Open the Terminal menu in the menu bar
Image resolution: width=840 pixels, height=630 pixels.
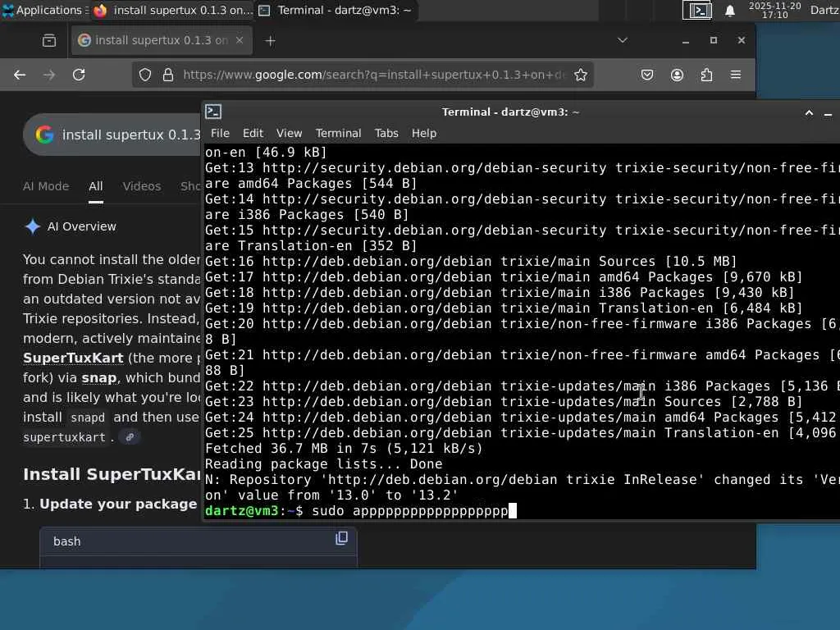tap(338, 133)
